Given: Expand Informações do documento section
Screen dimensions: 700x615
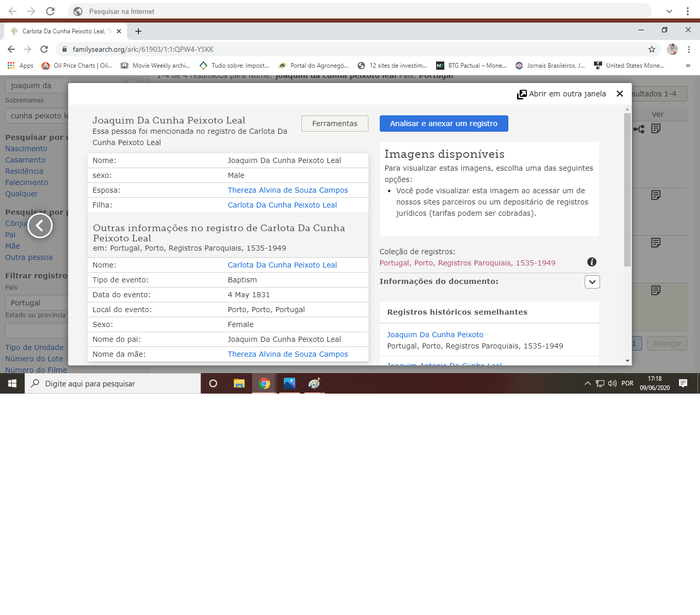Looking at the screenshot, I should coord(592,282).
